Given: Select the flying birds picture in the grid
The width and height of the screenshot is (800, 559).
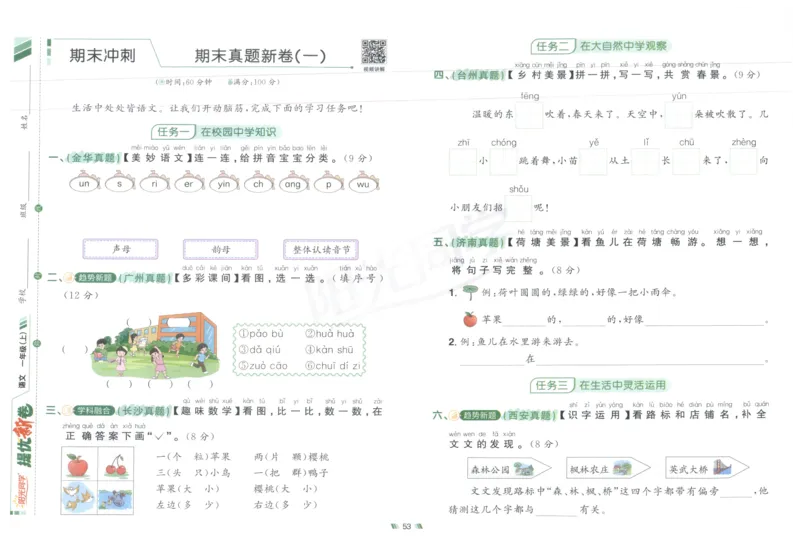Looking at the screenshot, I should coord(79,497).
